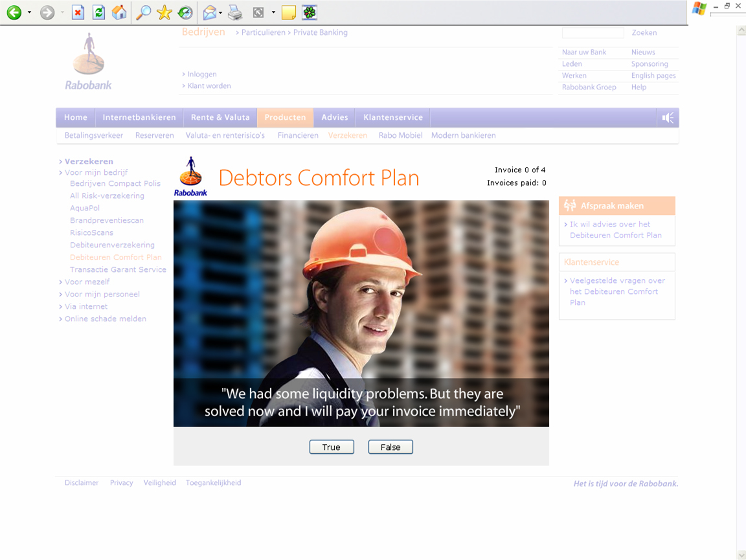Open the English pages link
The width and height of the screenshot is (746, 560).
pyautogui.click(x=653, y=76)
